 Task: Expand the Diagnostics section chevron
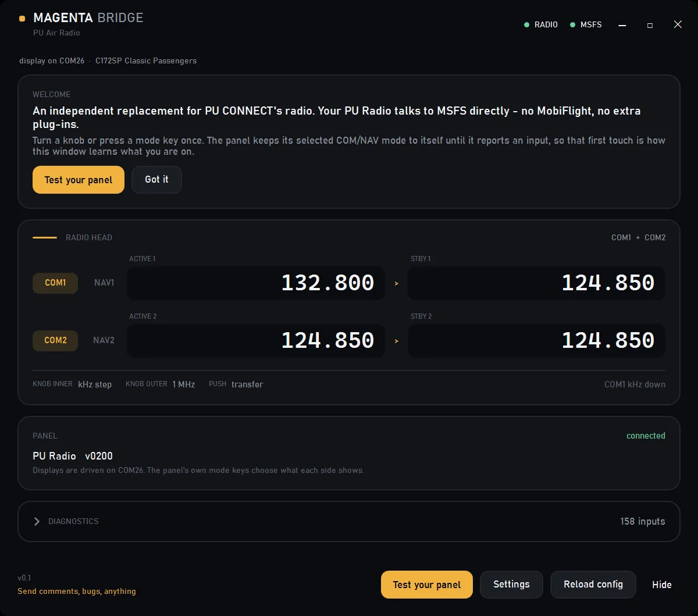[37, 521]
